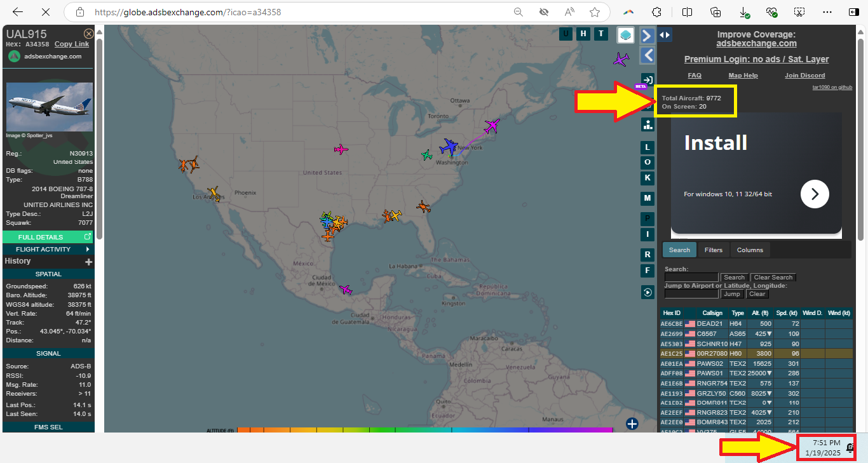
Task: Open the map layer selector icon
Action: coord(626,35)
